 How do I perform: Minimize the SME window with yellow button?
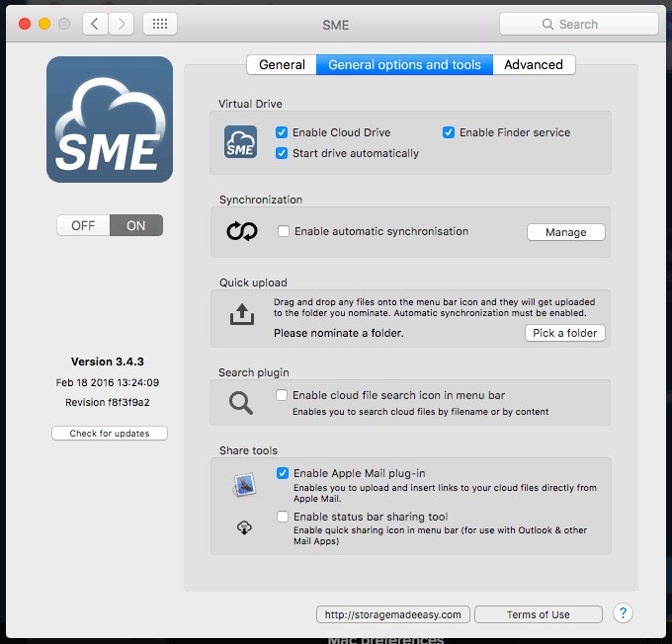pyautogui.click(x=44, y=24)
